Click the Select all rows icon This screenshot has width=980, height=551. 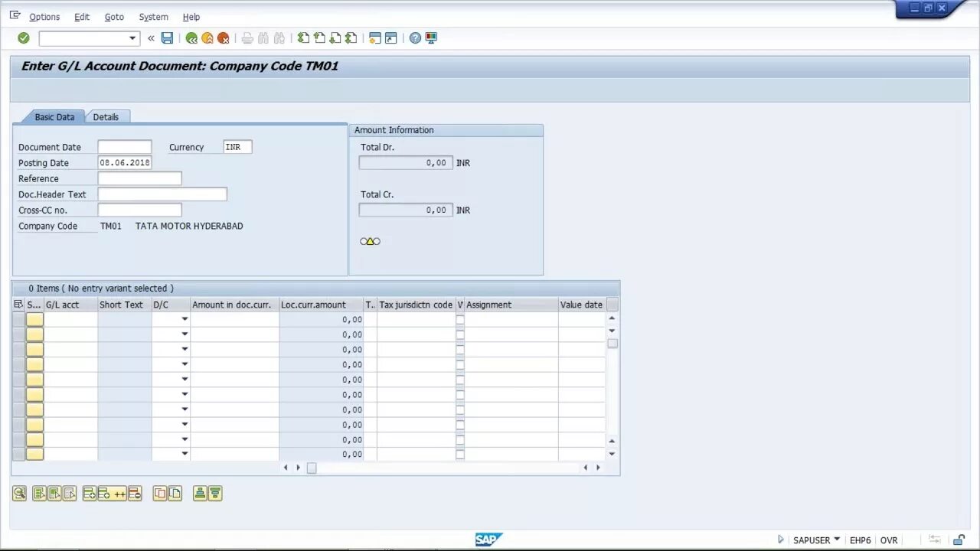pyautogui.click(x=40, y=494)
